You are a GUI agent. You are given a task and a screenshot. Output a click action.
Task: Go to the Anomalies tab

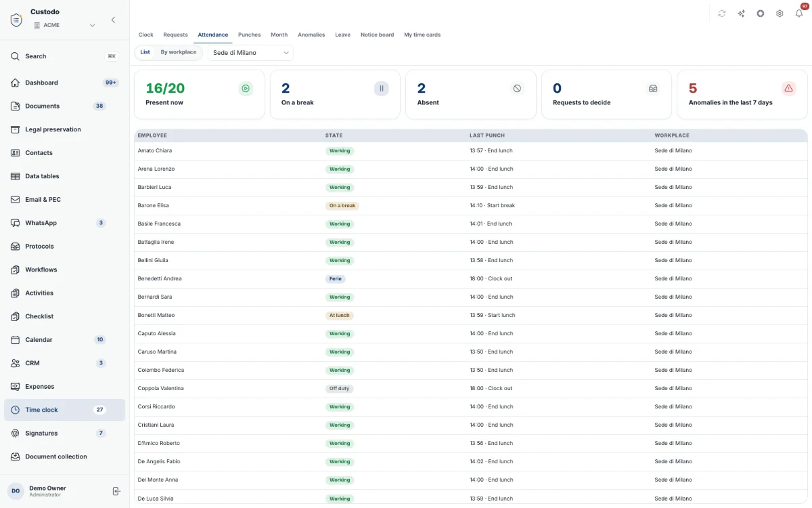pos(311,35)
